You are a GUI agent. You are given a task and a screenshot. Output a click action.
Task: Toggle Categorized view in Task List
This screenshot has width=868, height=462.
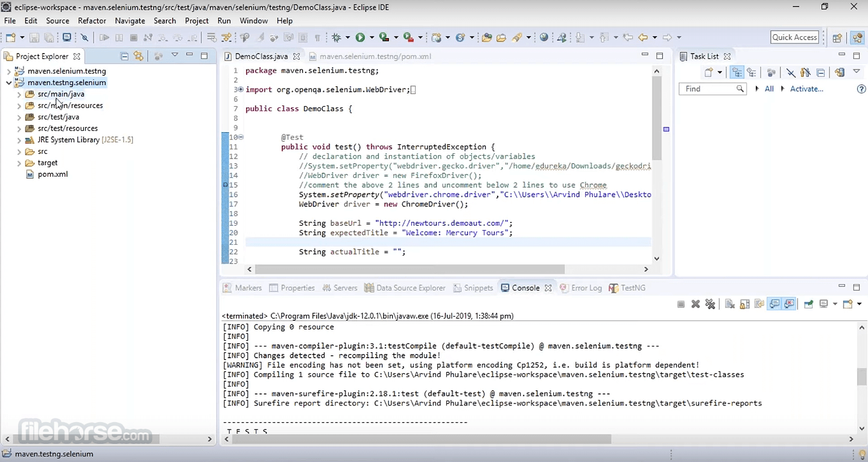(x=737, y=72)
